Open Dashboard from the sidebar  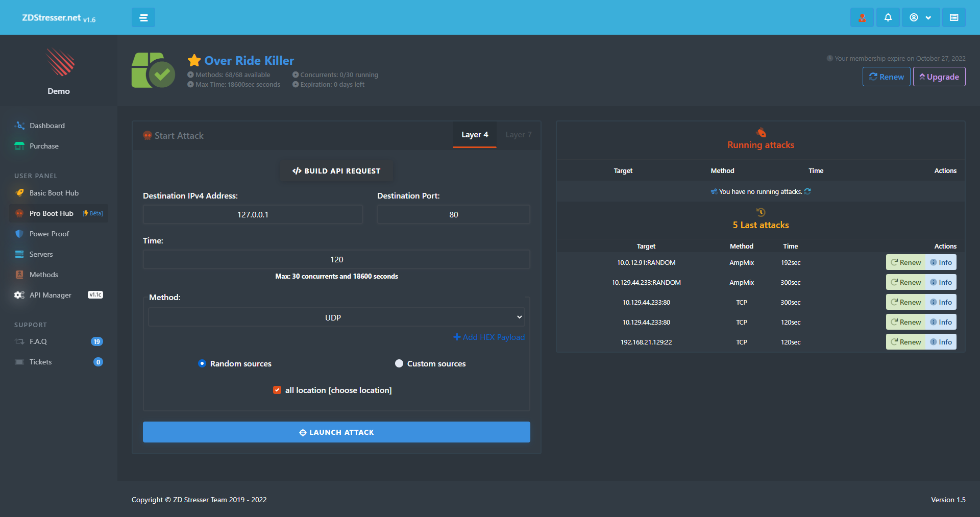(x=47, y=126)
